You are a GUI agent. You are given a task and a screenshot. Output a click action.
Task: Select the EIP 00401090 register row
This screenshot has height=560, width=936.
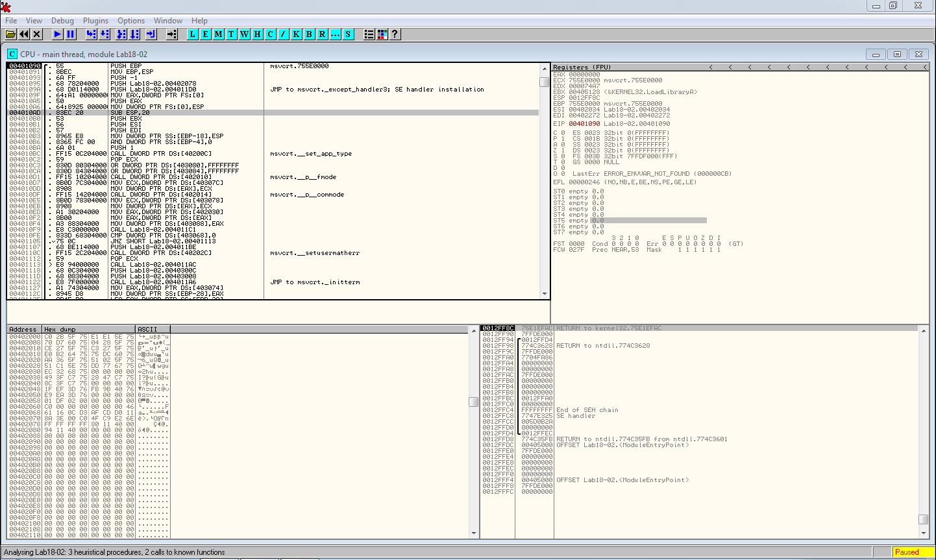click(x=611, y=124)
